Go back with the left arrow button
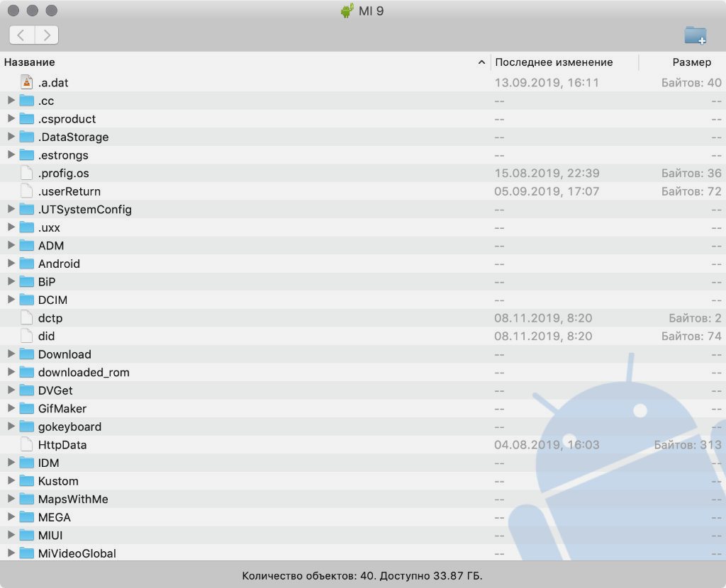 click(x=22, y=35)
